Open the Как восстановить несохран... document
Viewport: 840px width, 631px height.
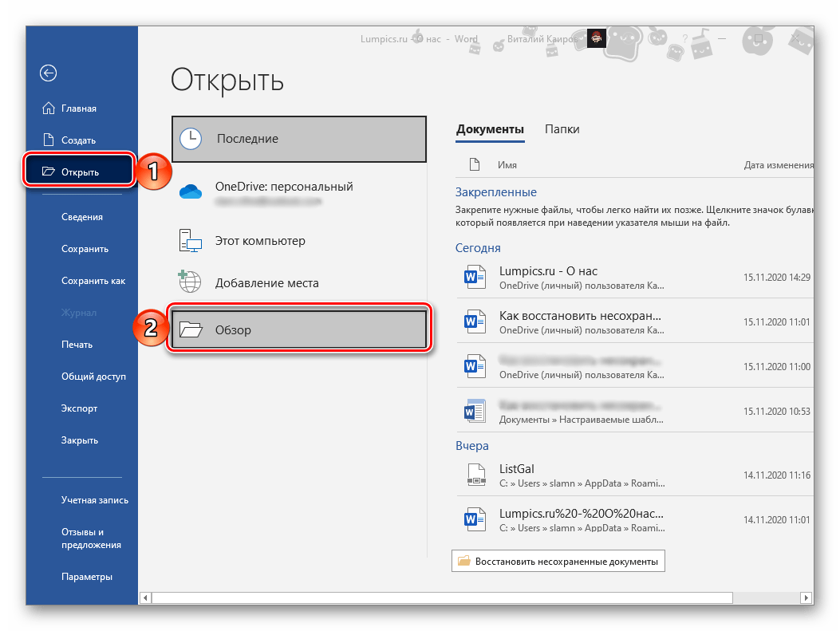point(580,316)
